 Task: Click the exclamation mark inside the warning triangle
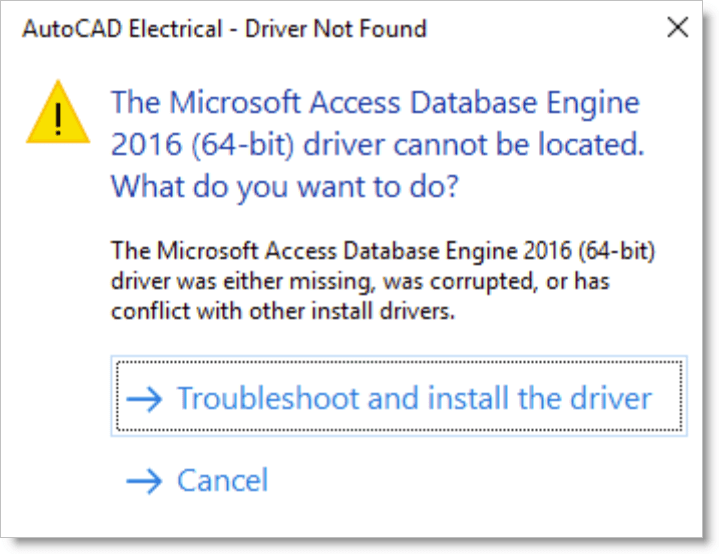tap(59, 120)
